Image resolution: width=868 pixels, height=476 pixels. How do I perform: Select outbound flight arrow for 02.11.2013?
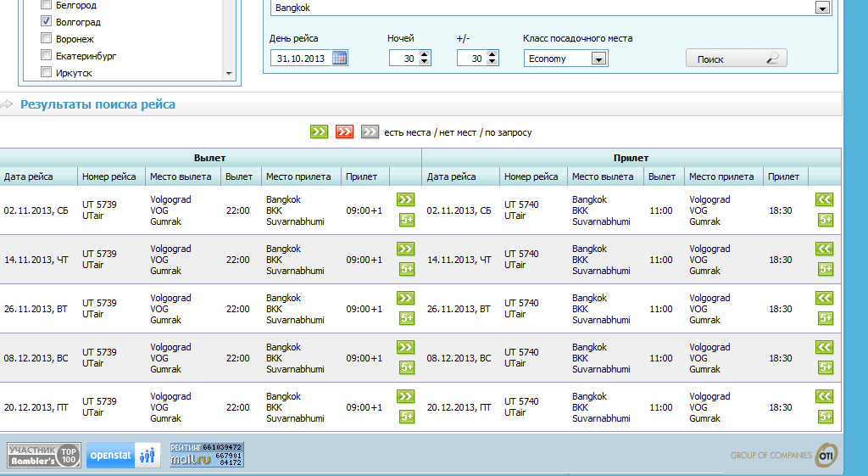click(406, 199)
